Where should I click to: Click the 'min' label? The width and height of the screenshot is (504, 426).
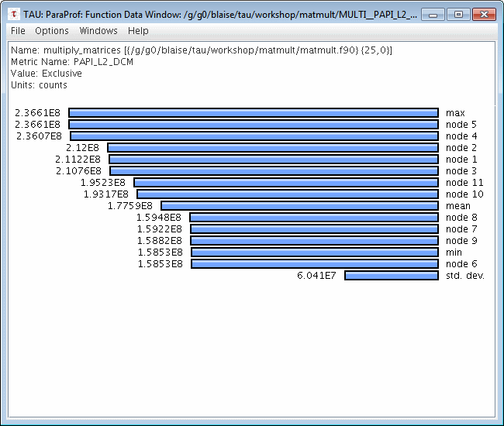click(454, 253)
